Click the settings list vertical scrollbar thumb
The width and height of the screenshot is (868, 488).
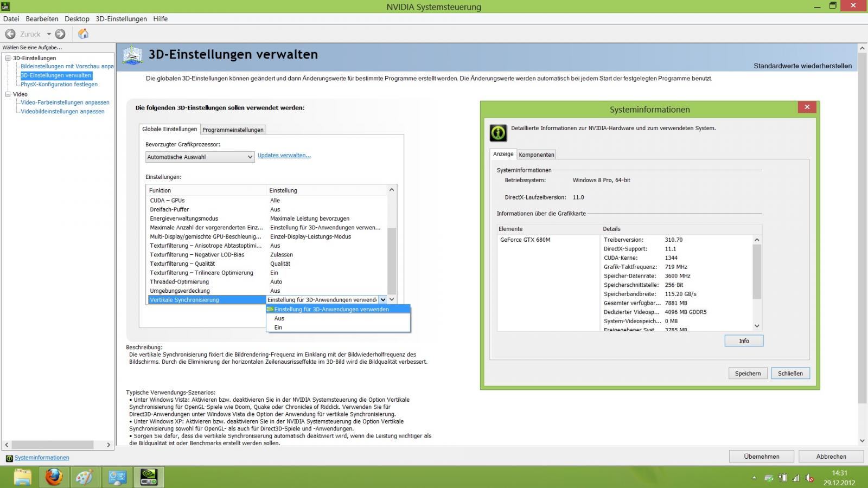click(392, 261)
